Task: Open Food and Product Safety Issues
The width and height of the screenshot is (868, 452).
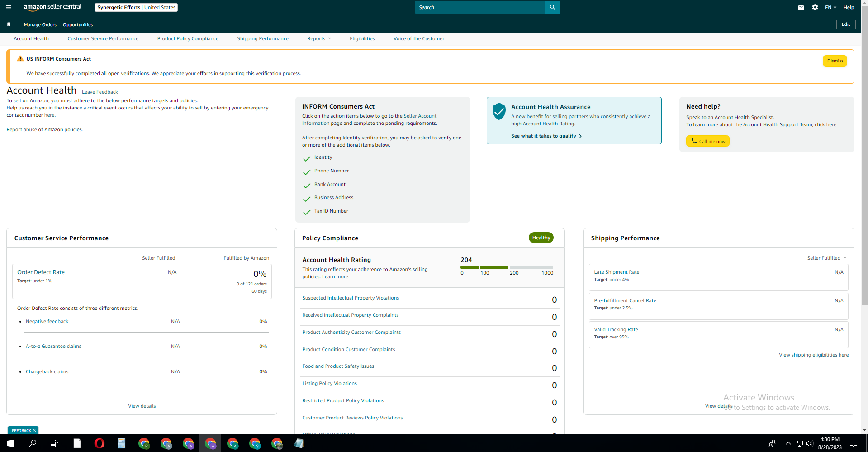Action: [338, 366]
